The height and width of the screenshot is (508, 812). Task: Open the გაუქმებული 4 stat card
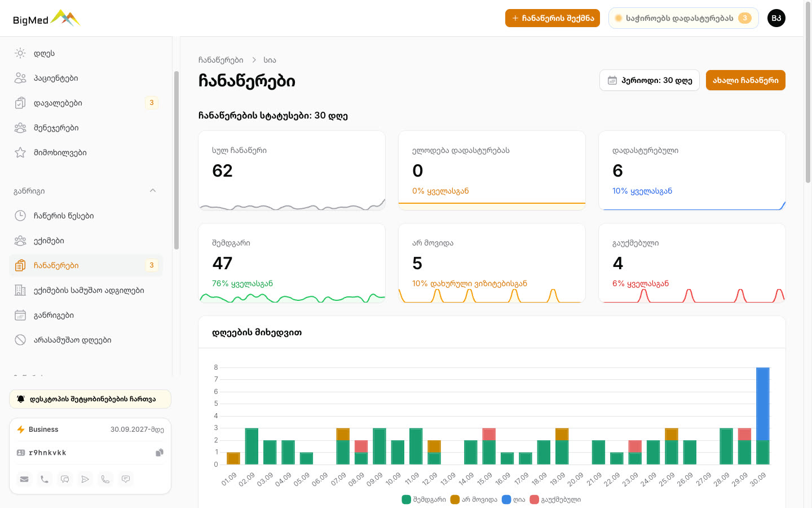coord(692,263)
